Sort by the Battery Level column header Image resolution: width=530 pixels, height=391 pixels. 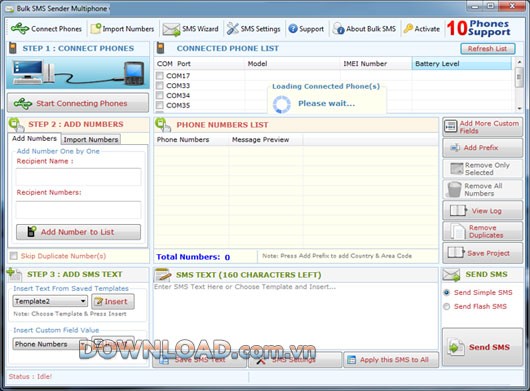tap(462, 64)
